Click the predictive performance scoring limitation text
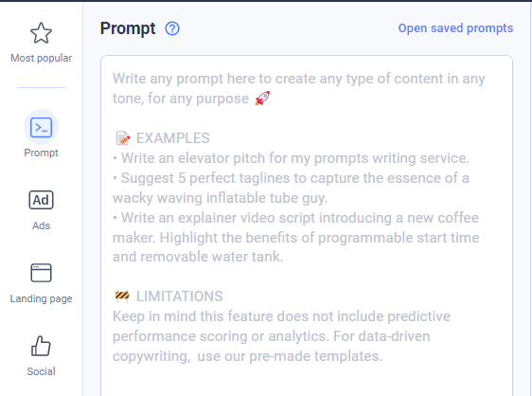This screenshot has width=532, height=396. (281, 336)
